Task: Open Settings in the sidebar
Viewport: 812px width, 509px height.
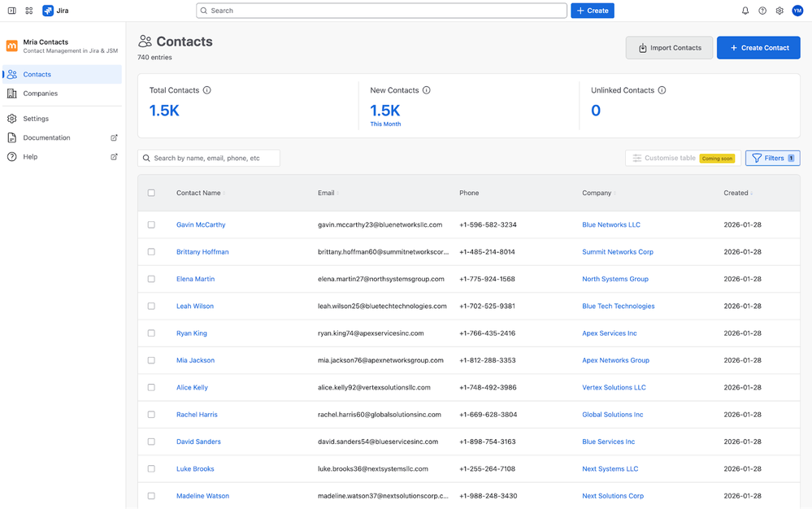Action: 36,119
